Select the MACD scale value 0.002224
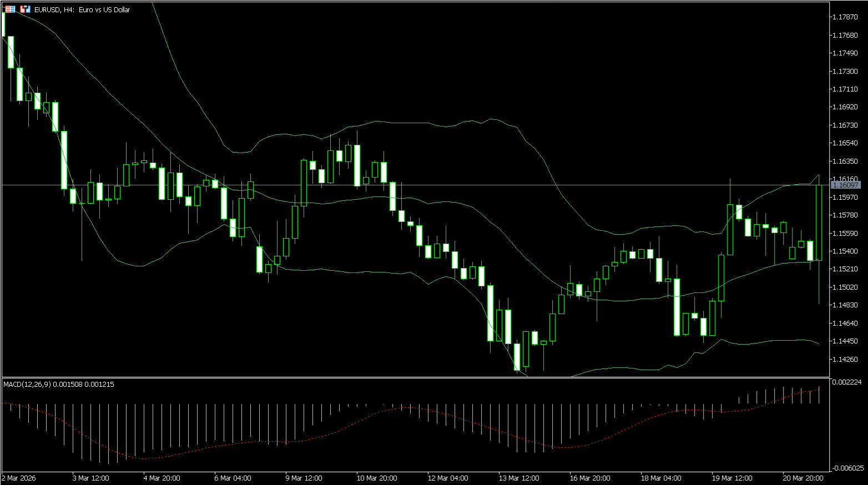 point(846,382)
